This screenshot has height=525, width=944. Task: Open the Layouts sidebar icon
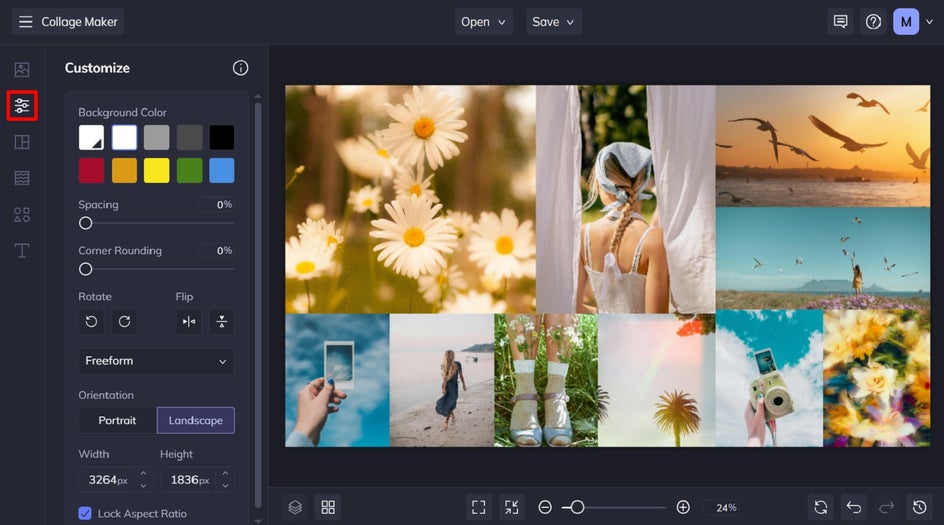coord(22,142)
